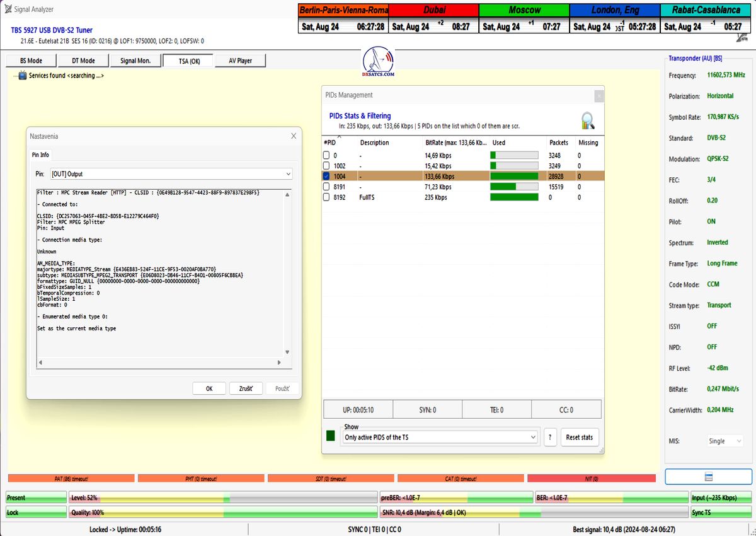The width and height of the screenshot is (756, 536).
Task: Enable the checkbox for PID 0
Action: 326,156
